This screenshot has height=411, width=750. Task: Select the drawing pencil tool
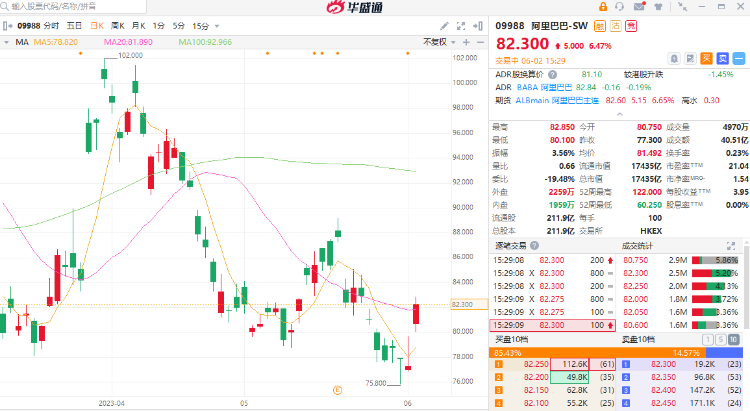pos(444,26)
